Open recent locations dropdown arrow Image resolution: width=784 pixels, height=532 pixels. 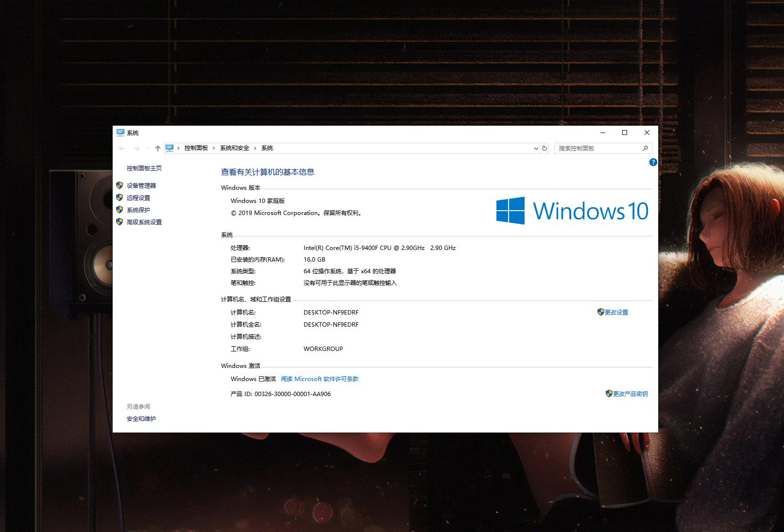coord(148,149)
